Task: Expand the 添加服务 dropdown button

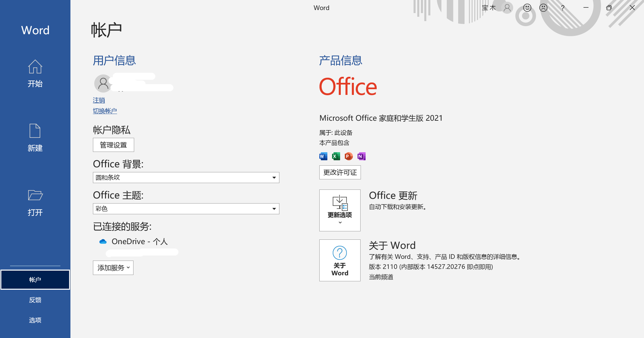Action: 113,268
